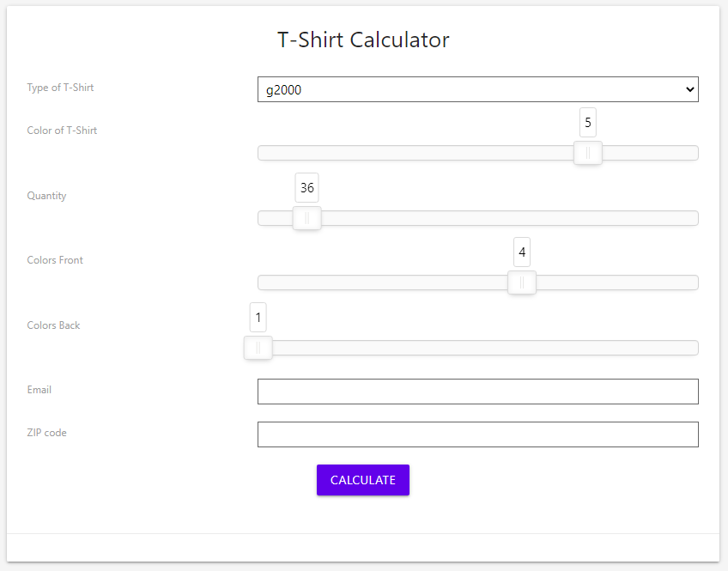Click the Email label

[39, 390]
